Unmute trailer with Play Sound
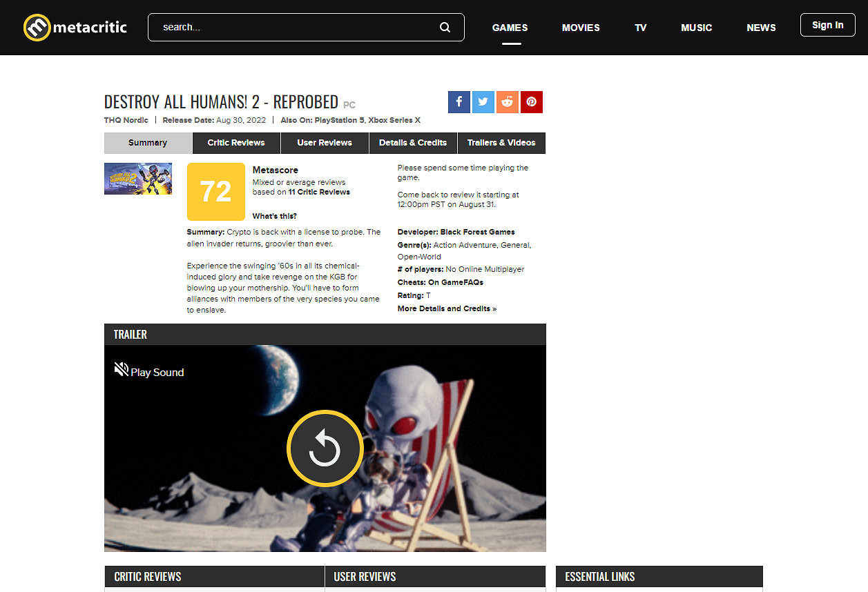 [149, 371]
